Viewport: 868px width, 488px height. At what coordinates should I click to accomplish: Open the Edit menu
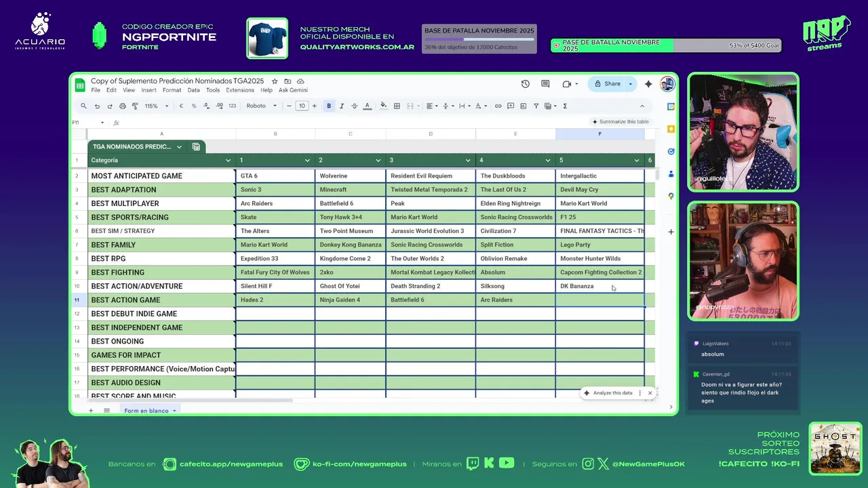111,90
